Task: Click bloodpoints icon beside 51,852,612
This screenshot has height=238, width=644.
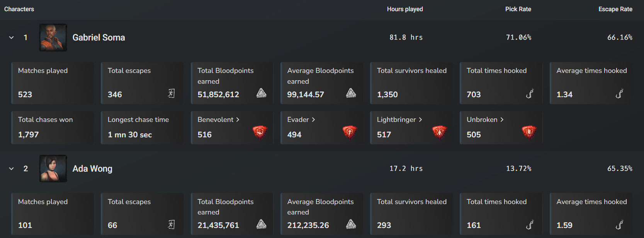Action: tap(262, 93)
